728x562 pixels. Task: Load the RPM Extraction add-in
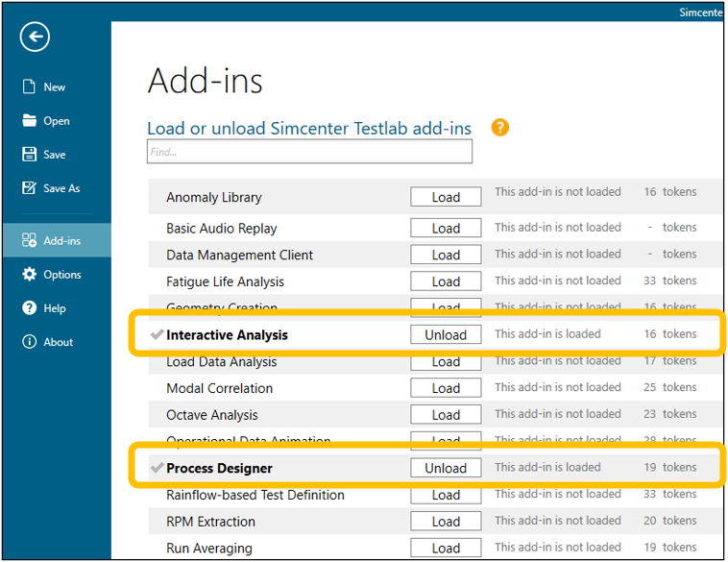[446, 521]
